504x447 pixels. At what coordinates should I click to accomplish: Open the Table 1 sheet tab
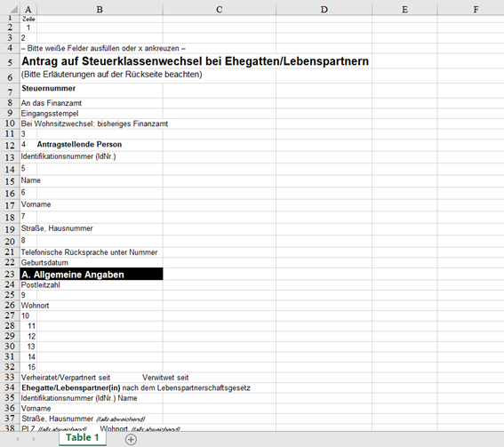click(x=83, y=438)
